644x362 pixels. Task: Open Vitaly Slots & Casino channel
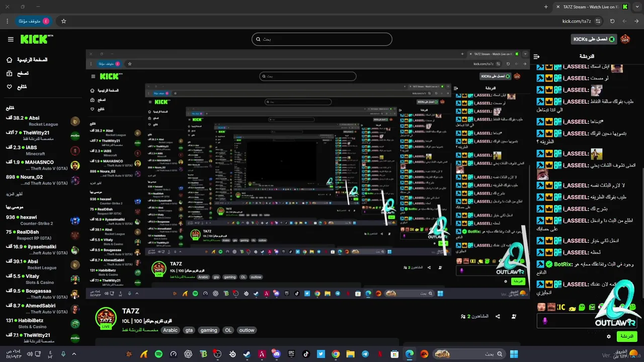coord(43,279)
